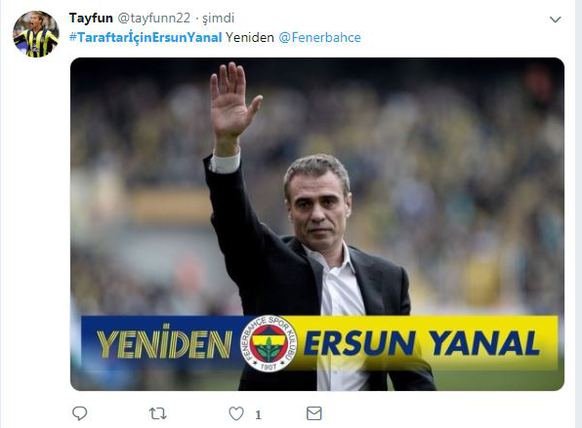Click the Fenerbahçe club crest in photo
Image resolution: width=582 pixels, height=428 pixels.
268,343
